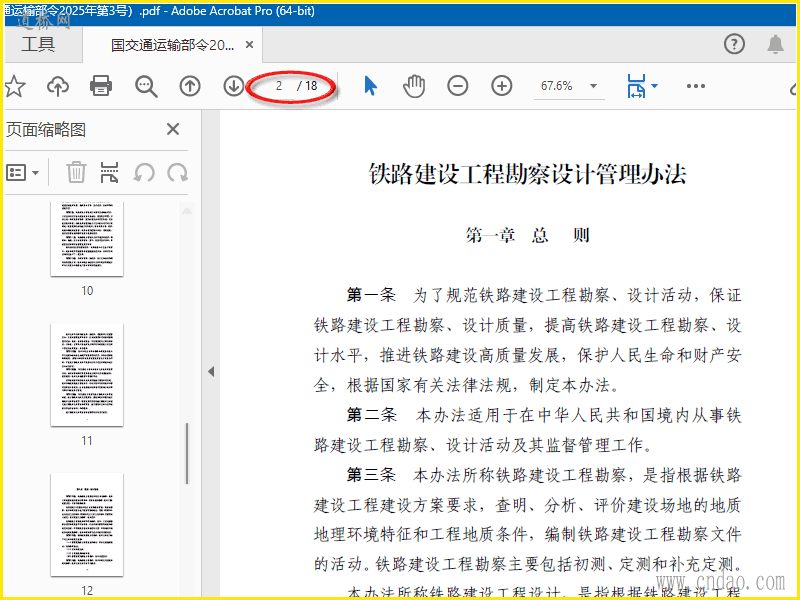Rotate pages counterclockwise
The height and width of the screenshot is (600, 800).
(x=144, y=172)
